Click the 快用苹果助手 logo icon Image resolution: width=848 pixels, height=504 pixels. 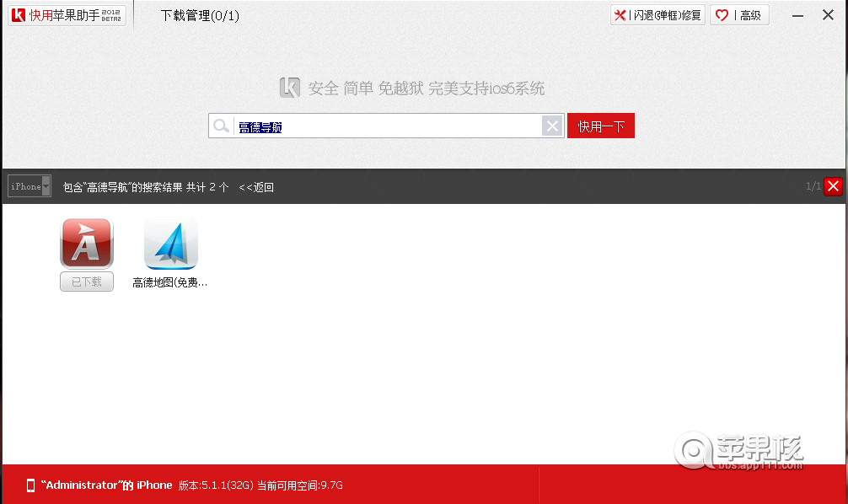17,14
